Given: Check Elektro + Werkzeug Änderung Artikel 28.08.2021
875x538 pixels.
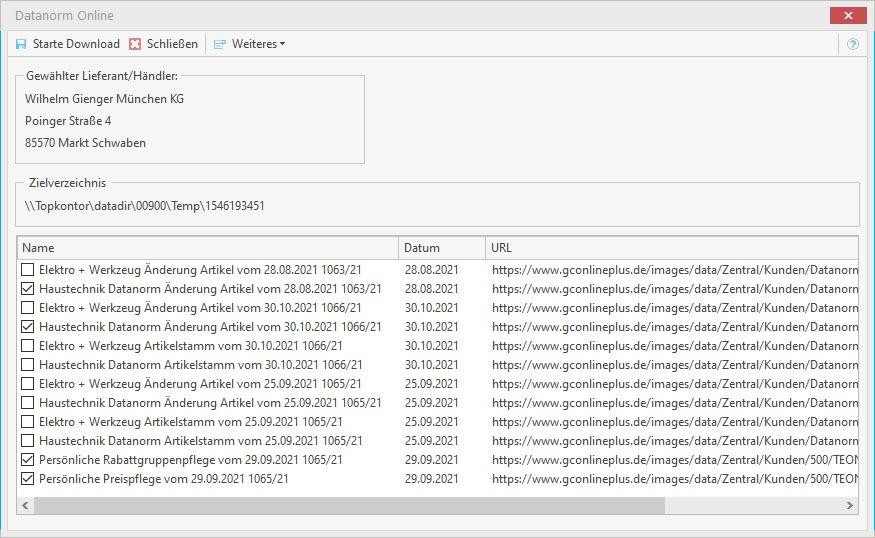Looking at the screenshot, I should pos(27,270).
